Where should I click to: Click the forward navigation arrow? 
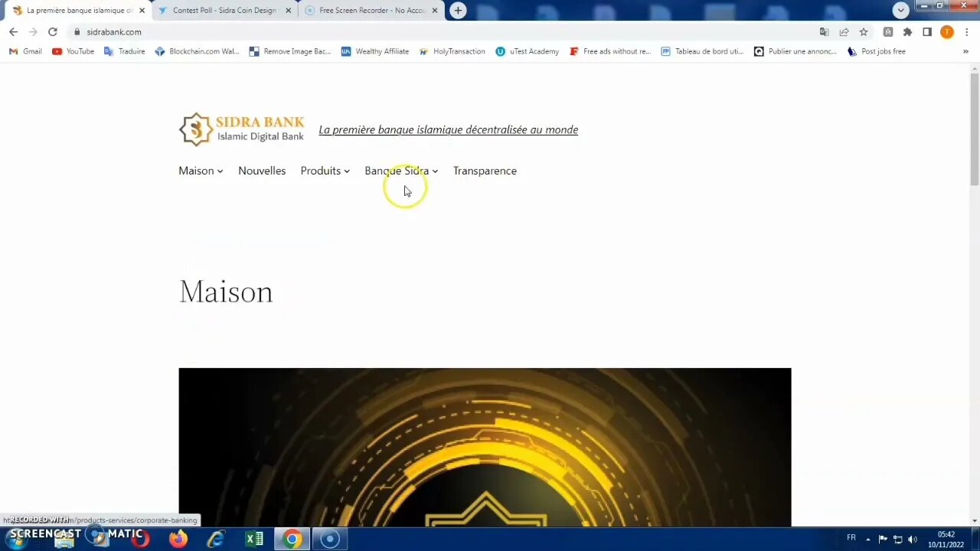pos(33,32)
